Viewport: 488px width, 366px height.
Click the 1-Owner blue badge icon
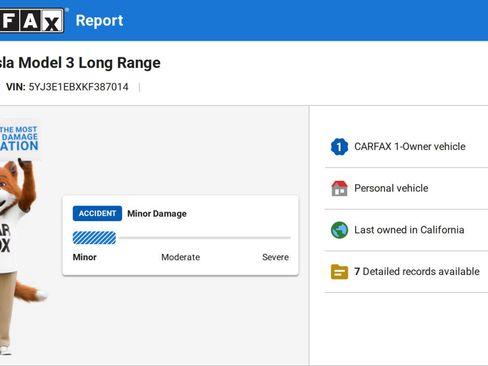(x=339, y=147)
